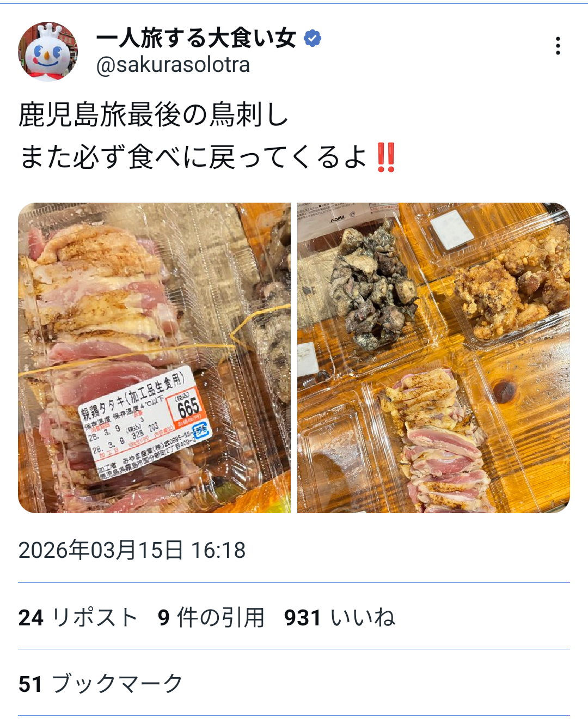Tap the 51 ブックマーク count
The width and height of the screenshot is (588, 724).
click(101, 683)
